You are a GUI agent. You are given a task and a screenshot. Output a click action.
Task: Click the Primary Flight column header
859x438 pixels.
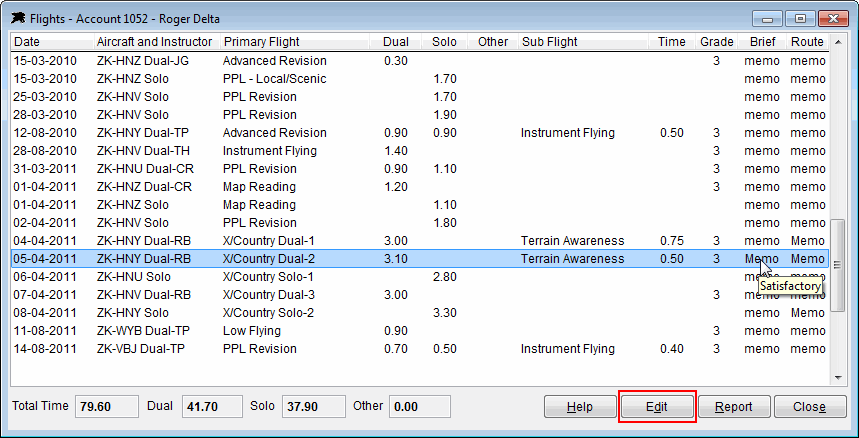coord(294,42)
